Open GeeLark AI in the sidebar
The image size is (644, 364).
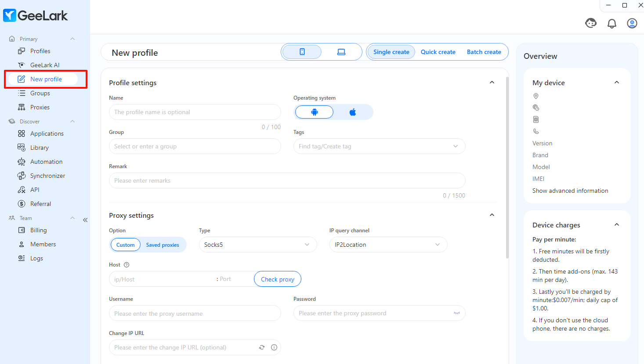pos(44,65)
